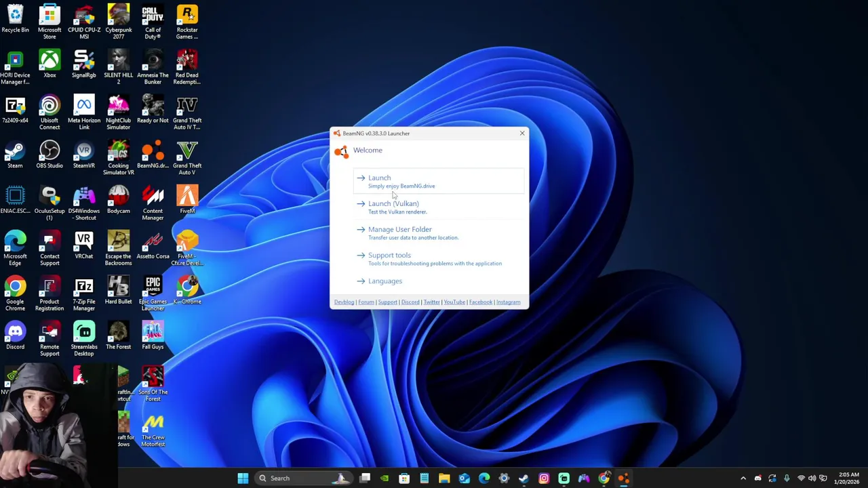Select the Cooking Simulator VR icon
Image resolution: width=868 pixels, height=488 pixels.
[x=119, y=158]
